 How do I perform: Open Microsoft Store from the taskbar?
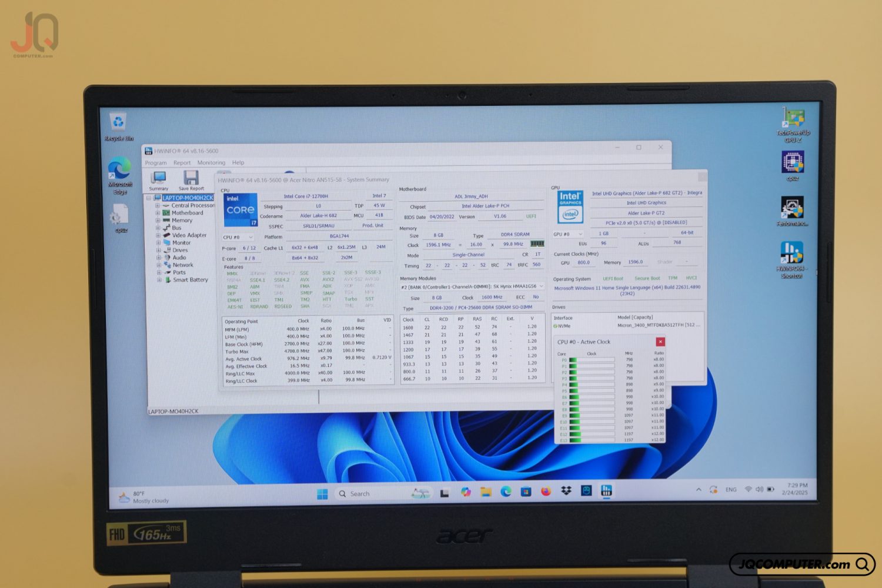526,492
